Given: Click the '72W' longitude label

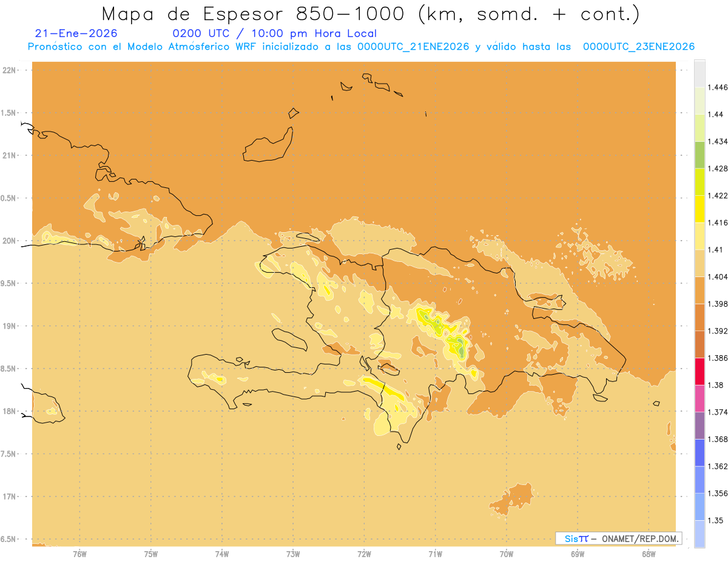Looking at the screenshot, I should pos(364,554).
